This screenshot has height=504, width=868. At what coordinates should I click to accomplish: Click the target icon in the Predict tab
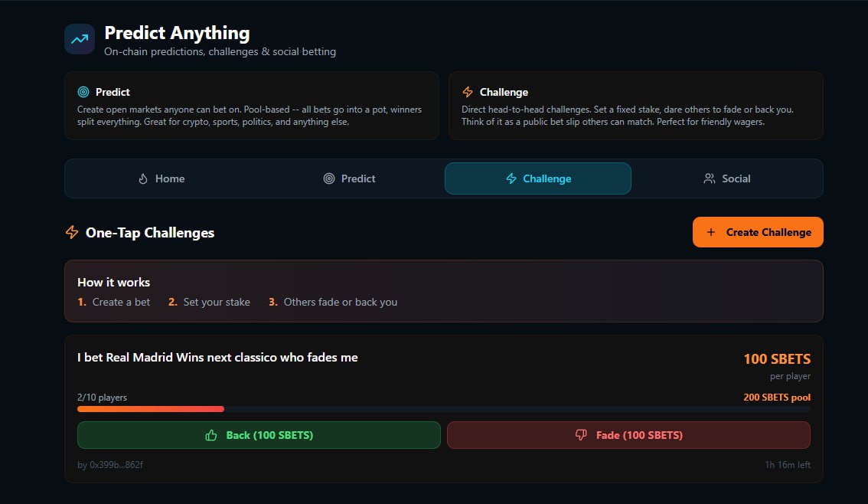[329, 178]
